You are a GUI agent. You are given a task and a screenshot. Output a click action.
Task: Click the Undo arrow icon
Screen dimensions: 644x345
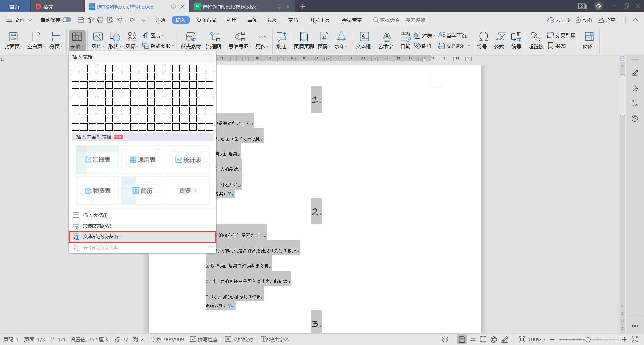point(120,20)
